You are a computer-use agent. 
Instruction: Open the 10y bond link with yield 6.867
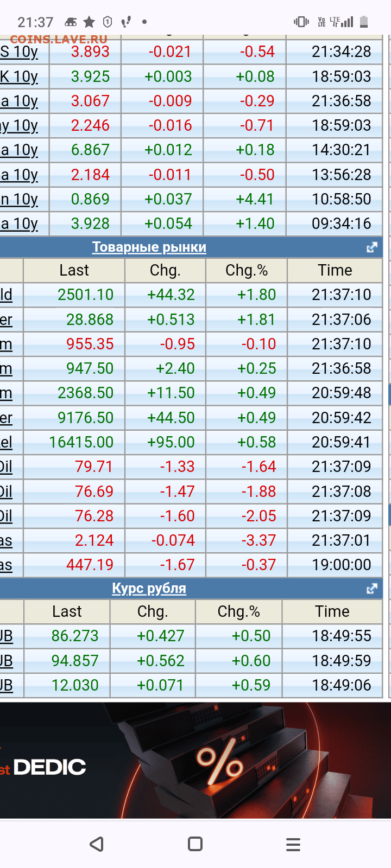tap(20, 150)
